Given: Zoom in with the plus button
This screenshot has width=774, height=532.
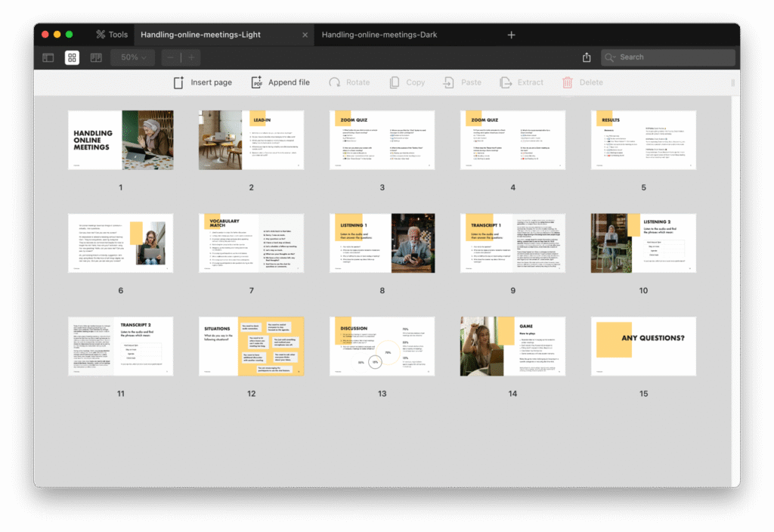Looking at the screenshot, I should [x=191, y=57].
